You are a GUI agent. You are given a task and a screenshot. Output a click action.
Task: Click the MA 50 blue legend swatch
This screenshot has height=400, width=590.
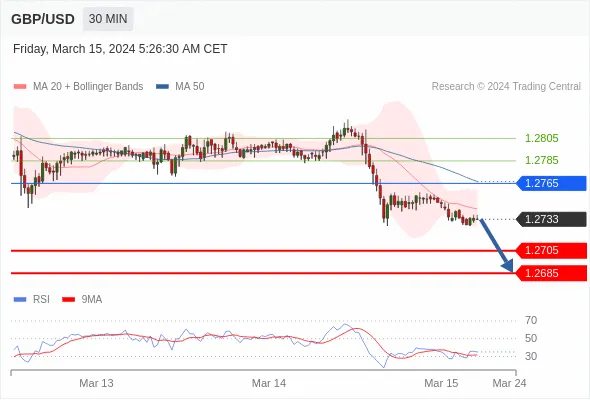162,87
